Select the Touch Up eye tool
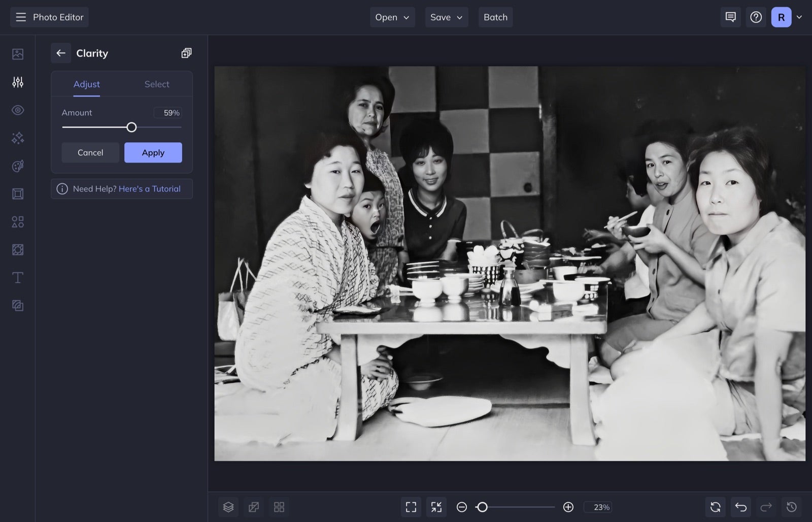Viewport: 812px width, 522px height. point(18,110)
